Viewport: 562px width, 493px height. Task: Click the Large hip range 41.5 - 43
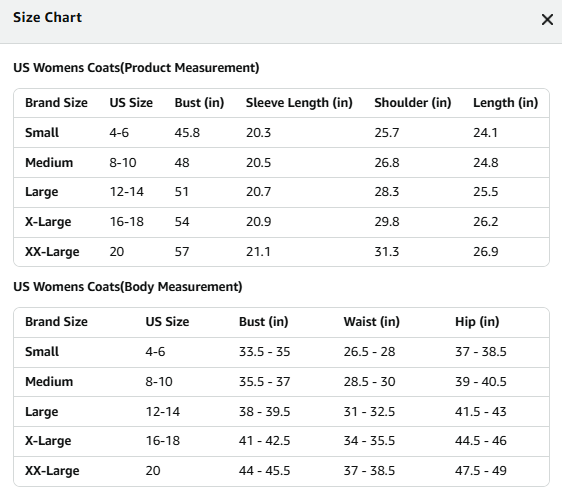(x=481, y=412)
